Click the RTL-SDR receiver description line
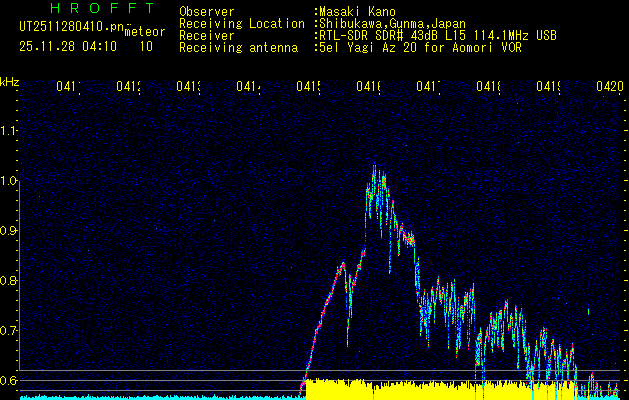Screen dimensions: 629x400 point(436,35)
